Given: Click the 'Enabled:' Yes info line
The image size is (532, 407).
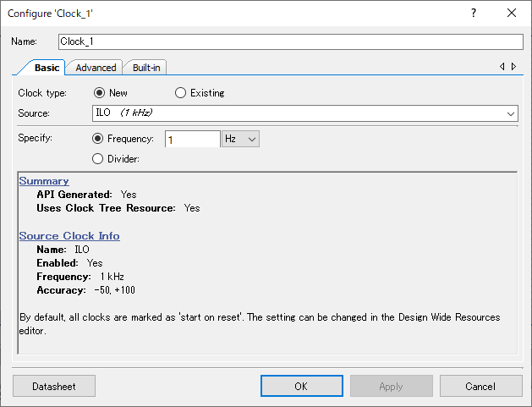Looking at the screenshot, I should (x=69, y=263).
